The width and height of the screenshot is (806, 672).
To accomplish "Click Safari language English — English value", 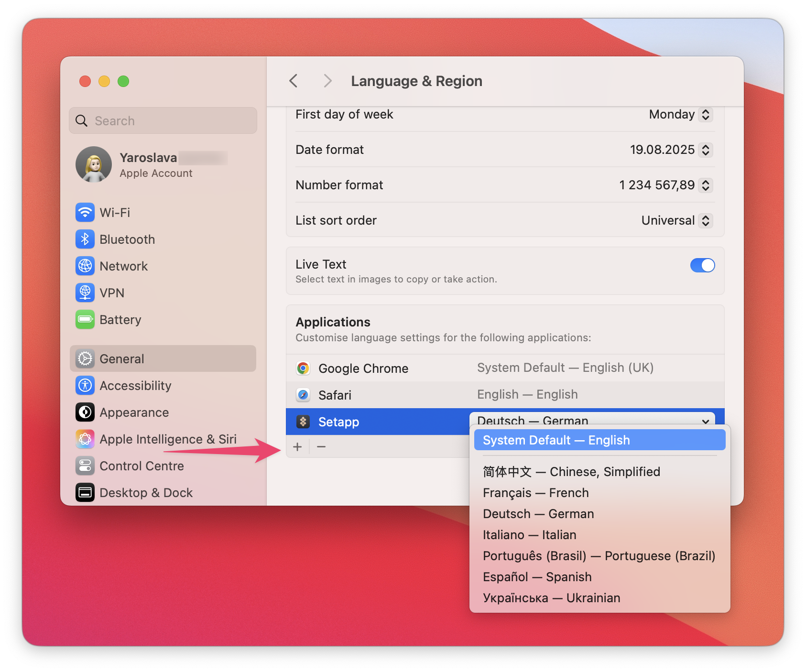I will tap(527, 394).
